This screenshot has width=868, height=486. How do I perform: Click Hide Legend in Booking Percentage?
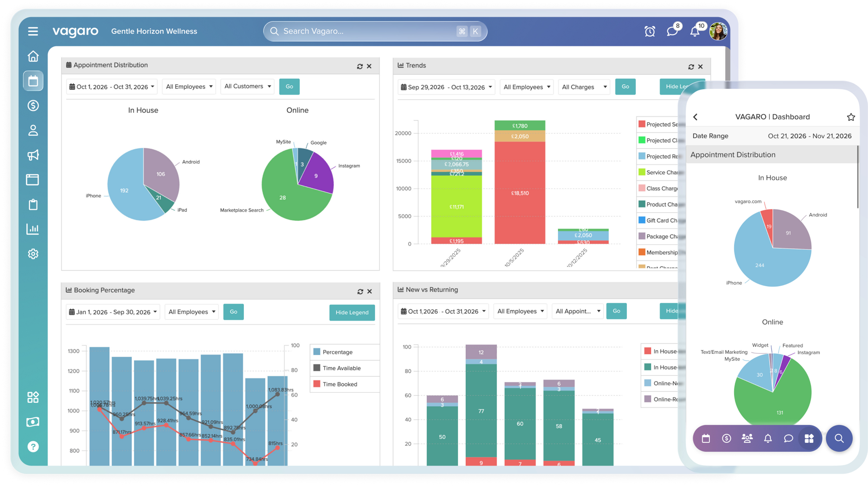352,313
